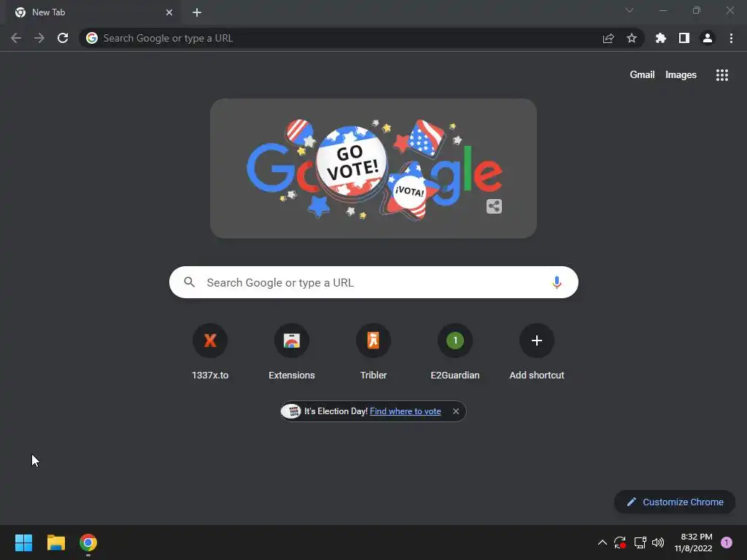Click the Customize Chrome button

(675, 502)
